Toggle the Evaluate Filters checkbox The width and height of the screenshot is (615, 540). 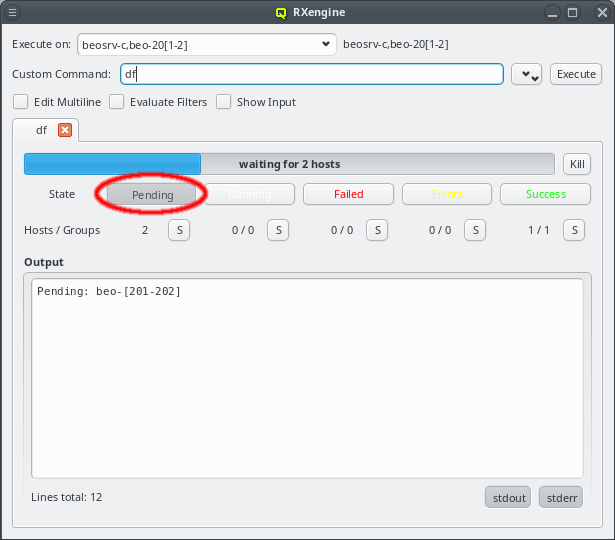tap(117, 102)
